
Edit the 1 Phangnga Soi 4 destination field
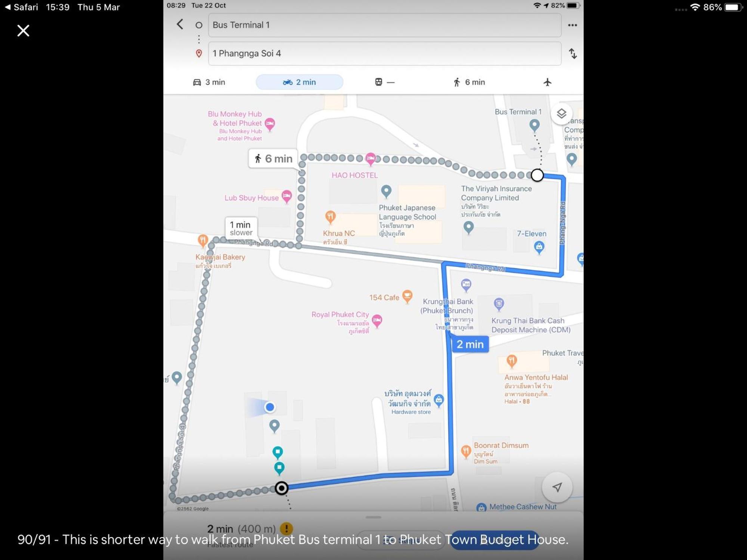coord(384,53)
